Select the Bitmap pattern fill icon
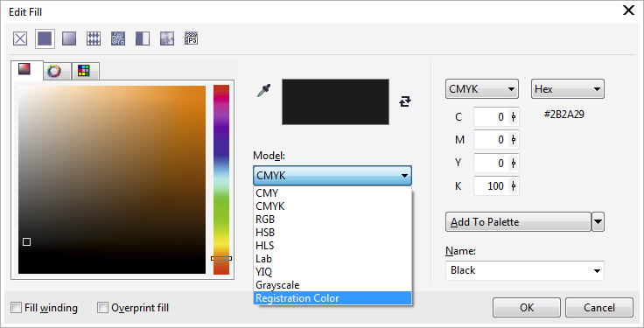The width and height of the screenshot is (644, 328). (x=118, y=39)
